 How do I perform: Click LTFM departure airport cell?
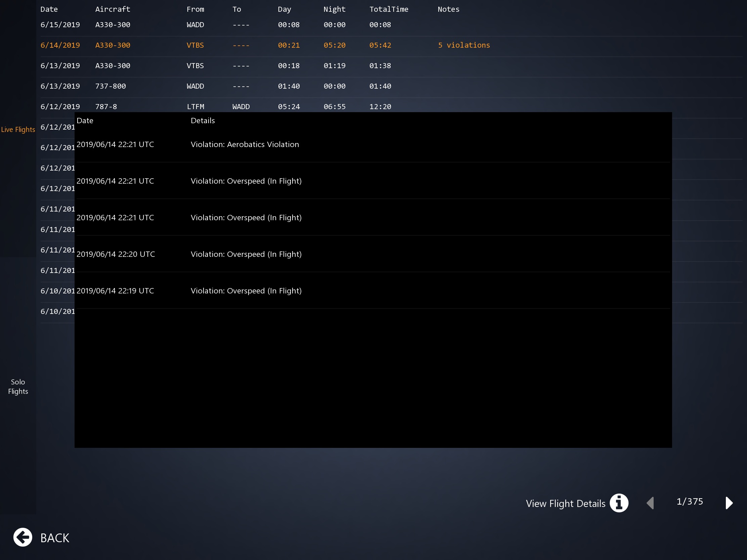(x=195, y=107)
